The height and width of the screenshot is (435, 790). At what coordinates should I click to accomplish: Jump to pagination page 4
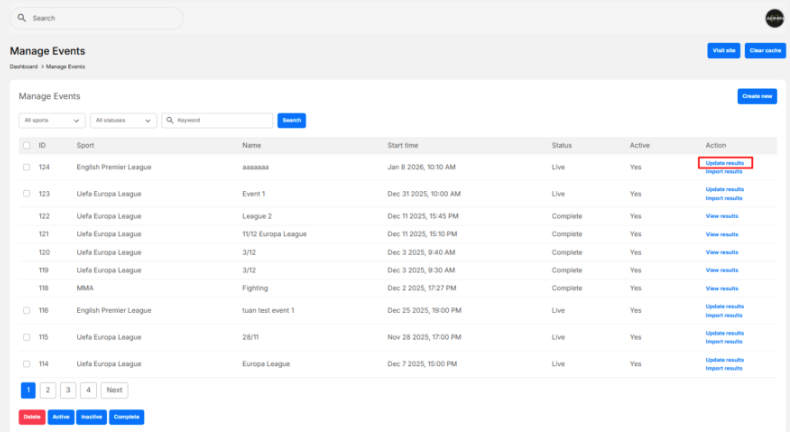88,390
